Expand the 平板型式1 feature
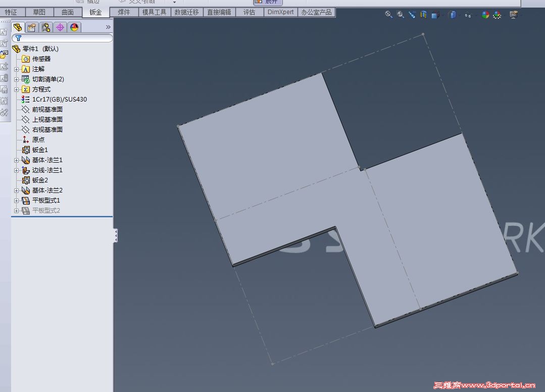The image size is (545, 392). pyautogui.click(x=16, y=201)
